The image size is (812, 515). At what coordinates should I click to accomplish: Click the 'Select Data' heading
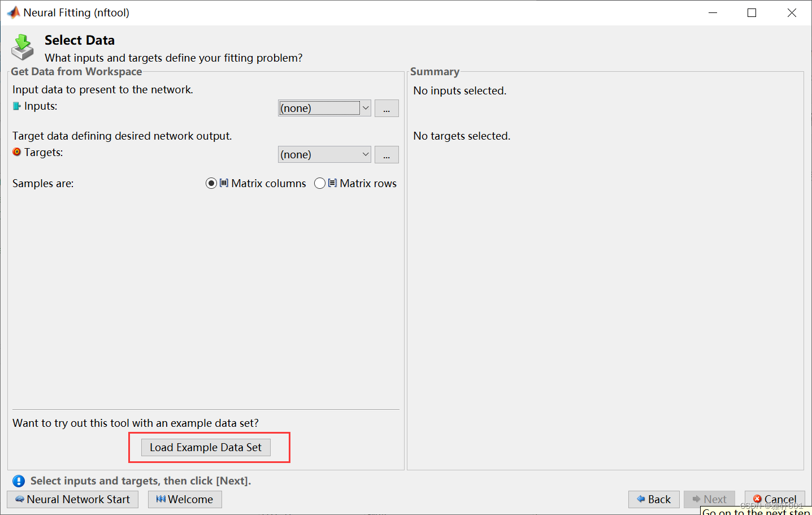click(80, 40)
